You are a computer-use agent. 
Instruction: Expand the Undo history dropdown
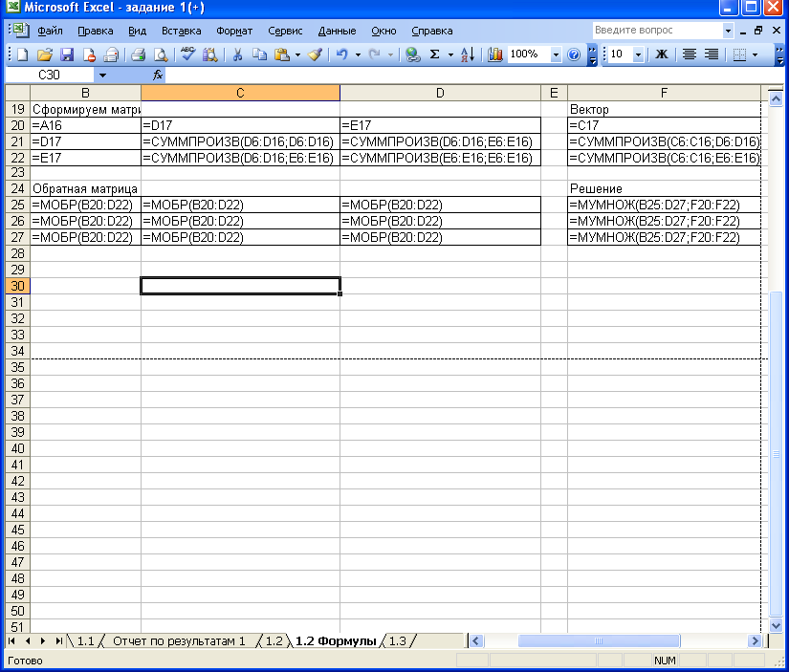point(358,54)
